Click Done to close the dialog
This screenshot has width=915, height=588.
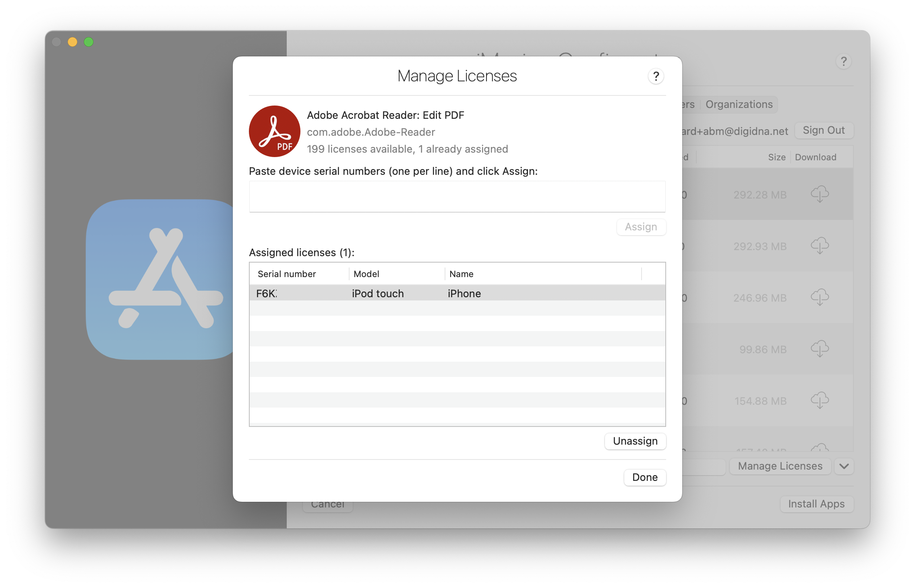pyautogui.click(x=645, y=477)
